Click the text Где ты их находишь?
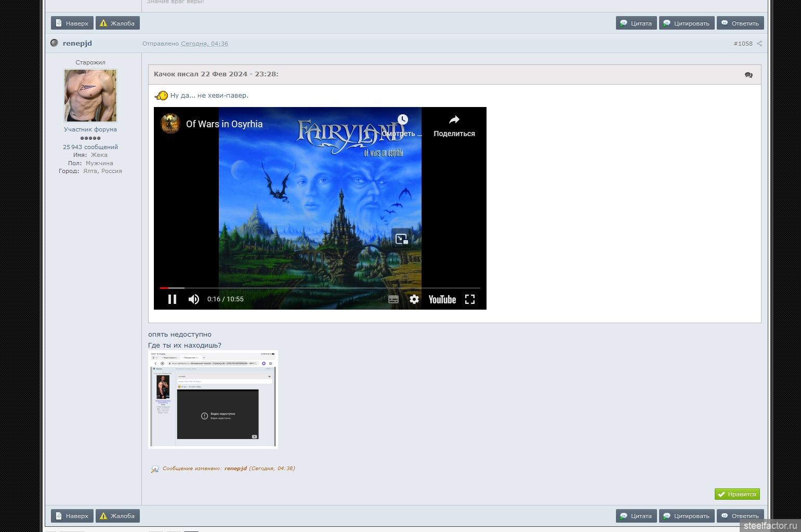 pos(185,345)
